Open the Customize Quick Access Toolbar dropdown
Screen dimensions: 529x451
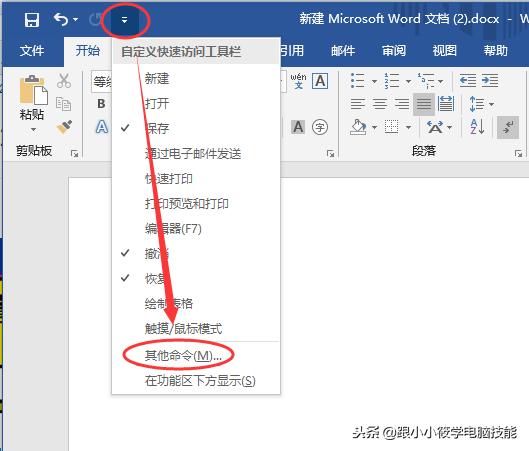point(124,20)
